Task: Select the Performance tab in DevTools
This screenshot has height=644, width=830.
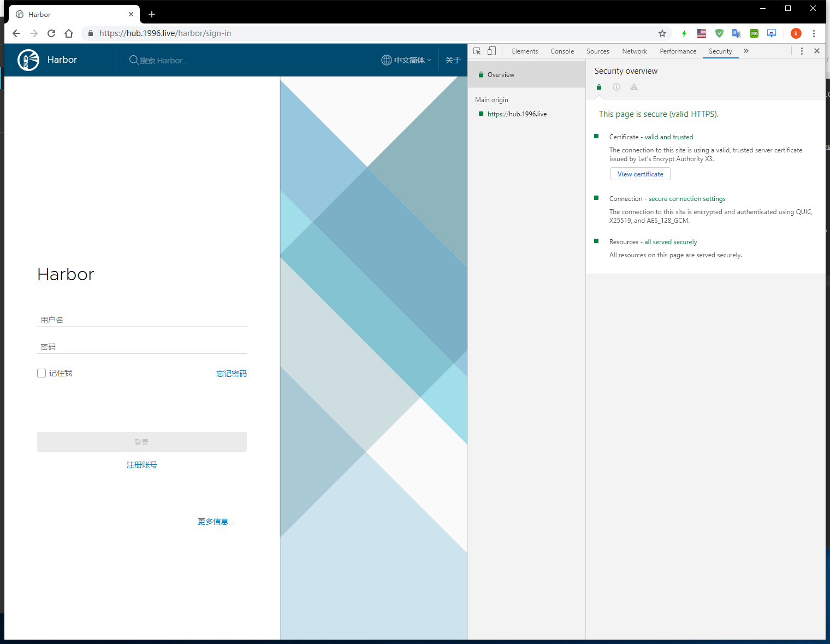Action: click(678, 51)
